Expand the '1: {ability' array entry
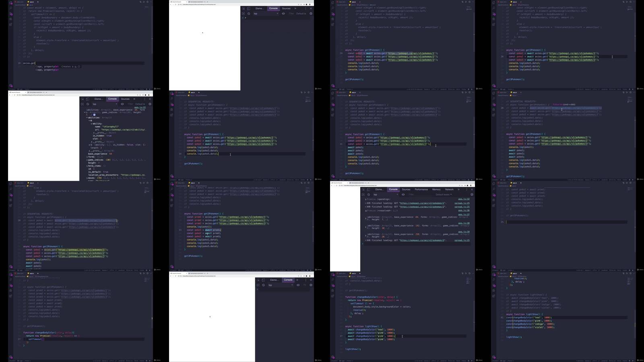 click(89, 145)
